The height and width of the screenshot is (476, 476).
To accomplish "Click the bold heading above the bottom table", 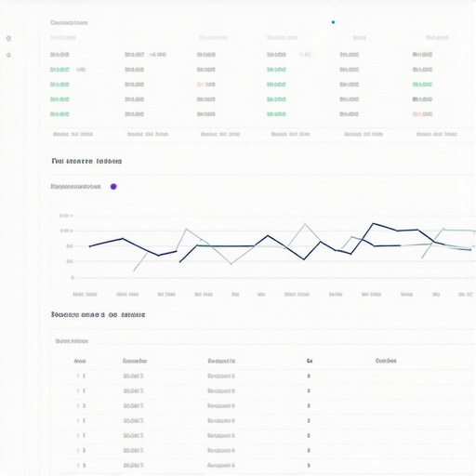I will 98,315.
